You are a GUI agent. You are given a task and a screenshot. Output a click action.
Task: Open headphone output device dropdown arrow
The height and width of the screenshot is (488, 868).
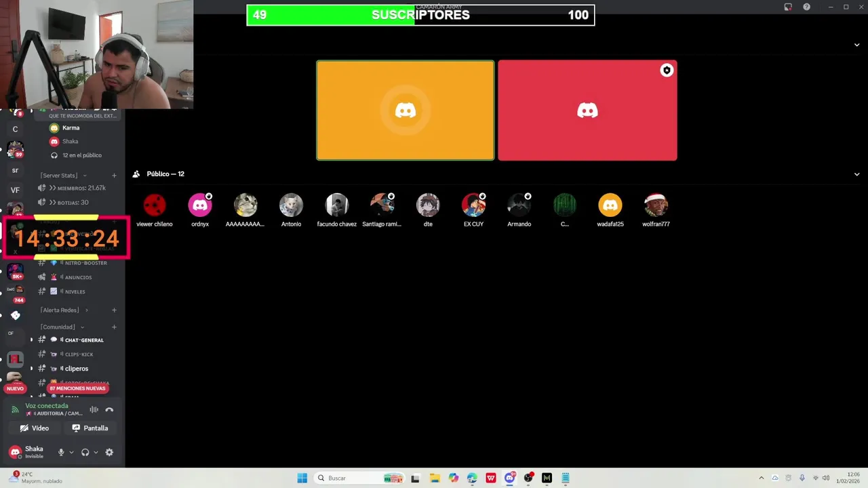coord(96,452)
